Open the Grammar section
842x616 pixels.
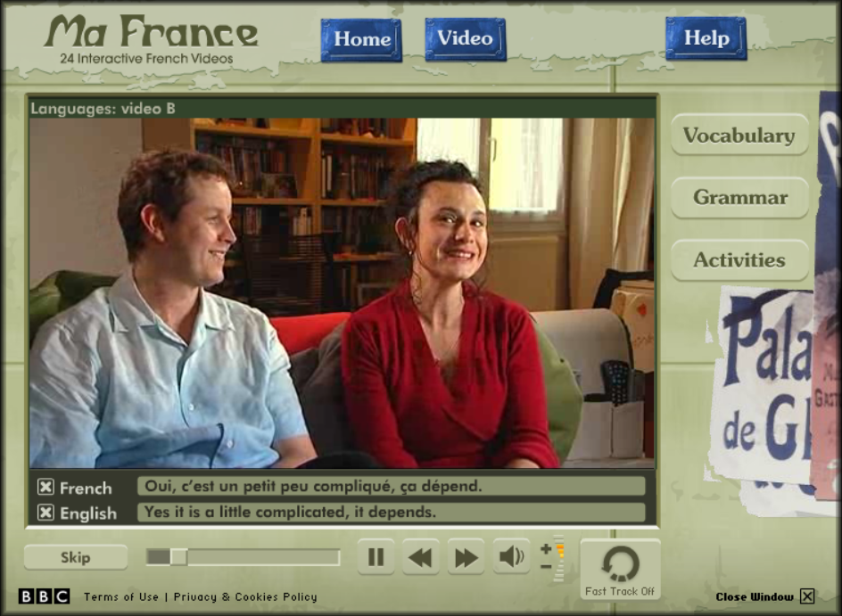(x=739, y=198)
